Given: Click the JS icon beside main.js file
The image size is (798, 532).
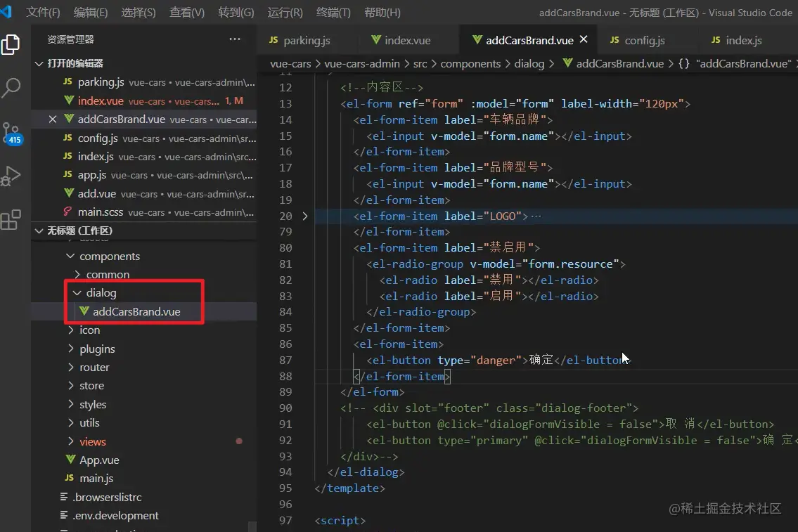Looking at the screenshot, I should coord(69,478).
